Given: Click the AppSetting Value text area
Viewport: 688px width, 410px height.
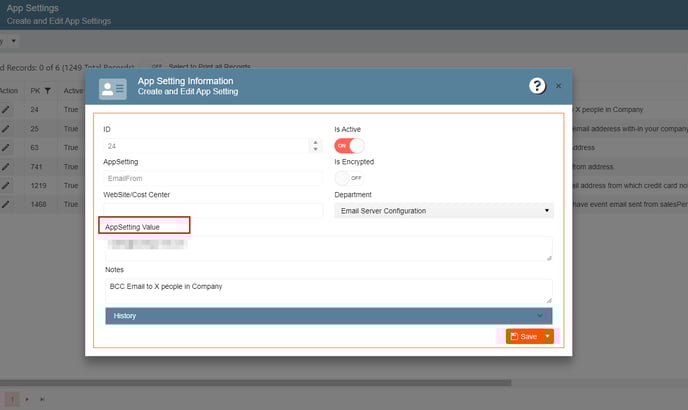Looking at the screenshot, I should [x=329, y=248].
